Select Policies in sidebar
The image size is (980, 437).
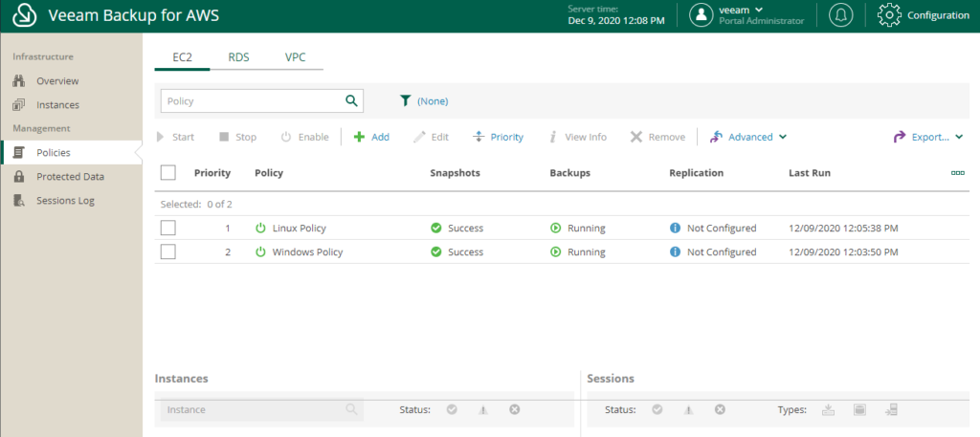coord(71,152)
